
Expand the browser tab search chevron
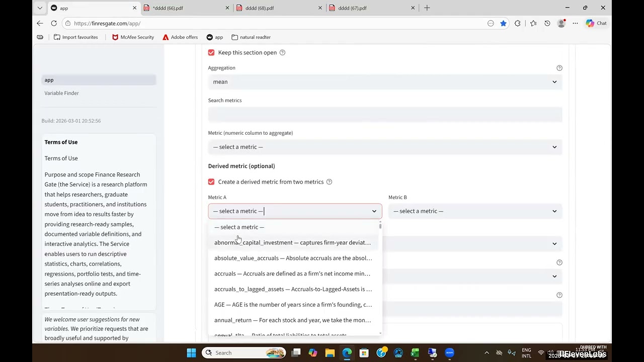click(x=40, y=8)
